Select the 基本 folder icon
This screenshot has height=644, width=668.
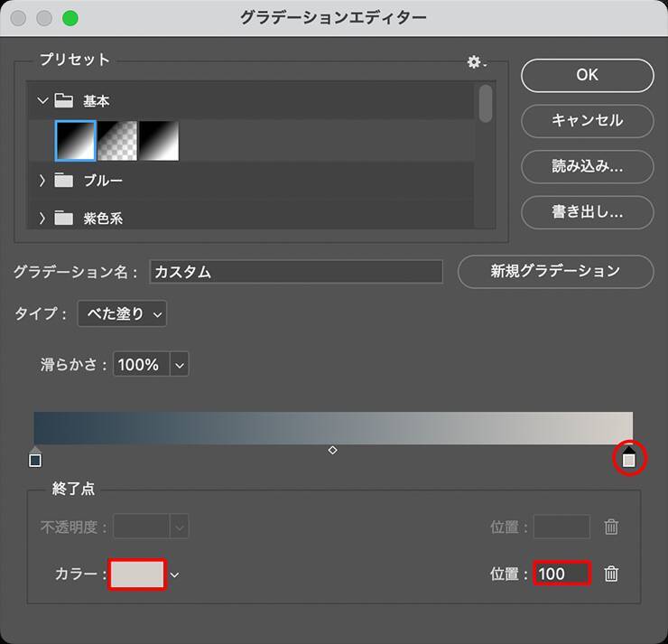click(64, 101)
